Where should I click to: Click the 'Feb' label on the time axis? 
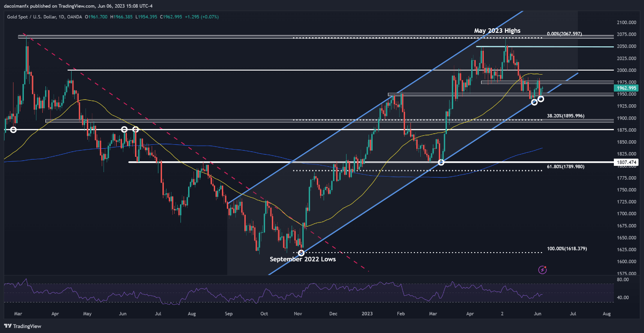click(401, 313)
